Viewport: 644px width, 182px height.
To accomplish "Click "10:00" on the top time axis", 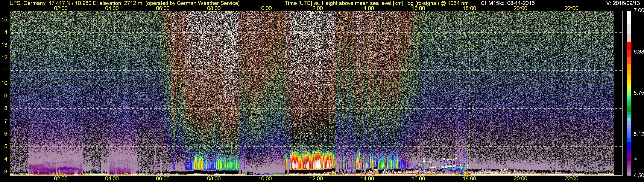I will coord(265,8).
